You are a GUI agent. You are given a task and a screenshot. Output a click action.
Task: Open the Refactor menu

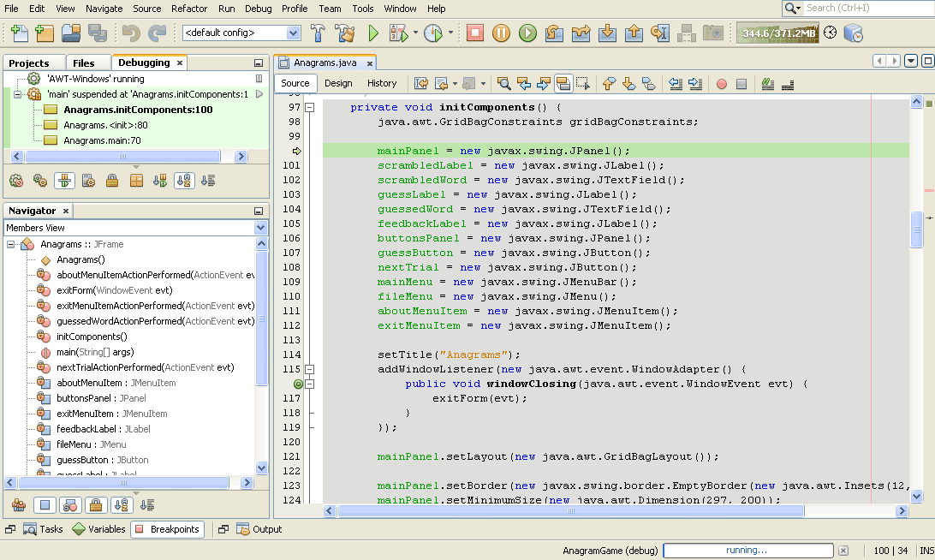click(188, 9)
